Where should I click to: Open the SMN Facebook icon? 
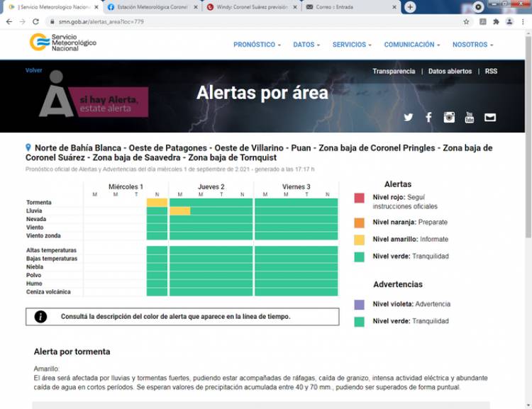429,118
